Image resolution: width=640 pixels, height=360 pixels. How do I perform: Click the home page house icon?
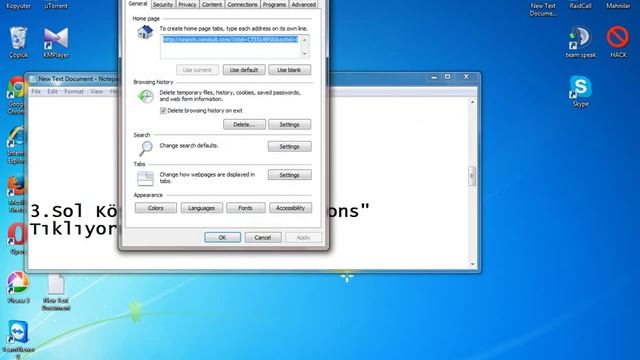tap(145, 32)
